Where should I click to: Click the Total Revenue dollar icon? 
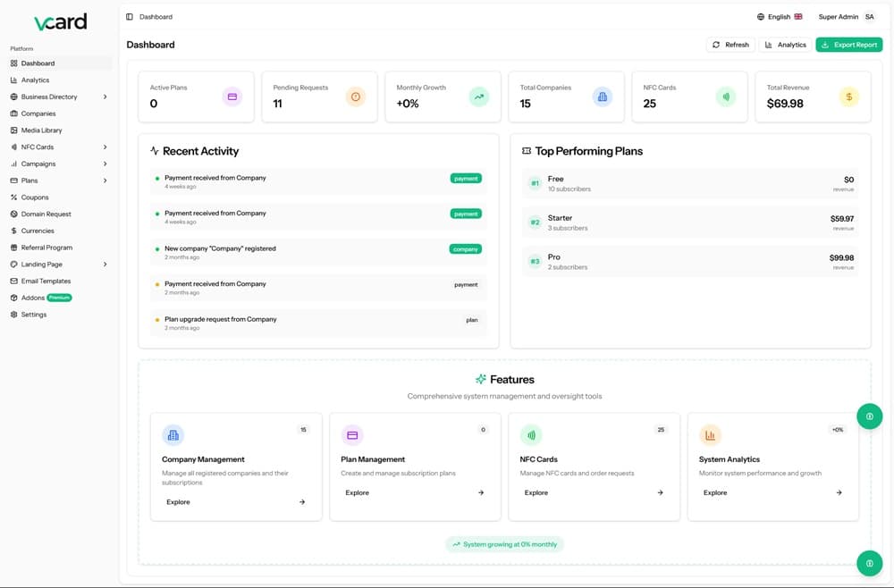tap(849, 97)
